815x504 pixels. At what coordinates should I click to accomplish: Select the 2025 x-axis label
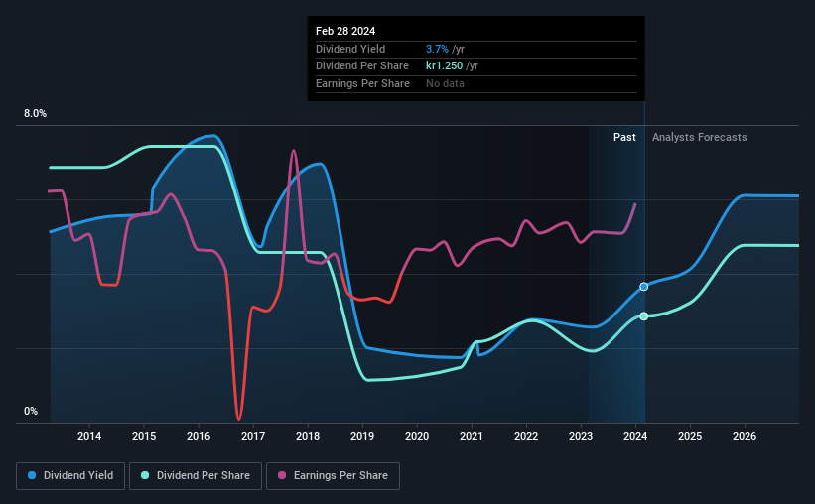pos(690,436)
